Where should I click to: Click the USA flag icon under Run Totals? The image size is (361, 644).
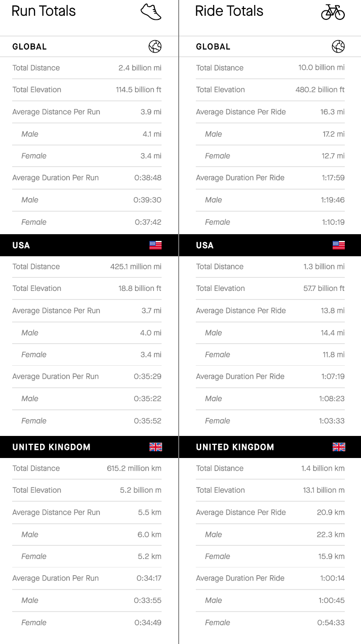click(155, 245)
